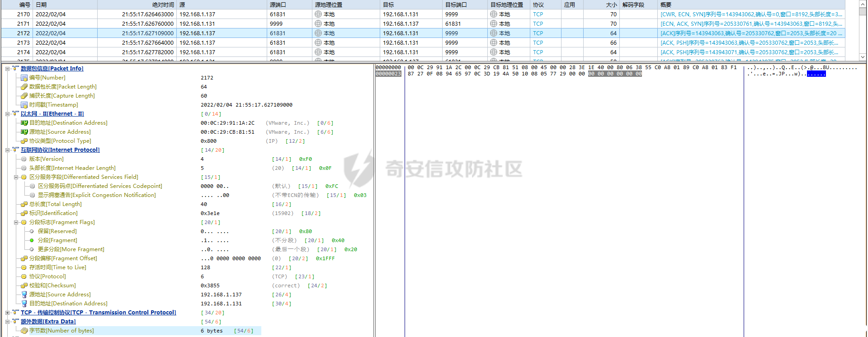This screenshot has height=337, width=868.
Task: Sort packets by the 源端口 column header
Action: [x=289, y=5]
